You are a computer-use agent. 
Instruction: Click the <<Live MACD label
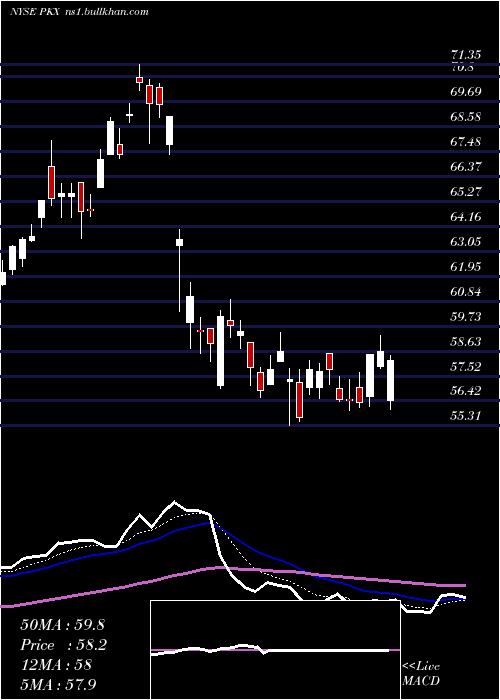[x=421, y=674]
